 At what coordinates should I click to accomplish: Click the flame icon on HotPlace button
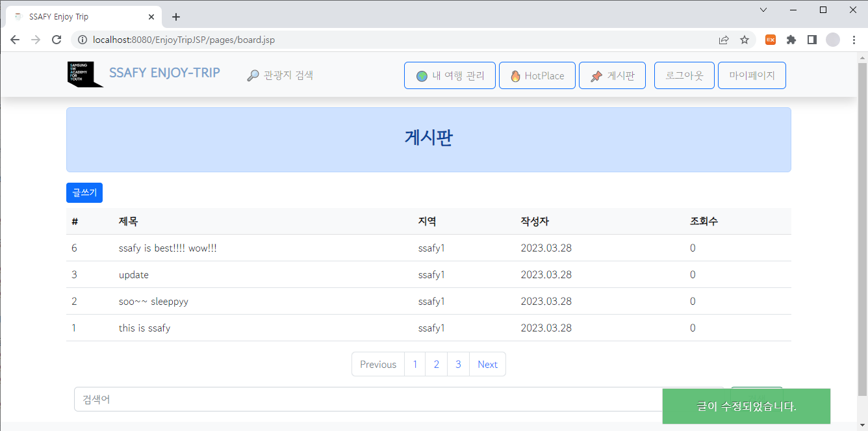tap(517, 75)
